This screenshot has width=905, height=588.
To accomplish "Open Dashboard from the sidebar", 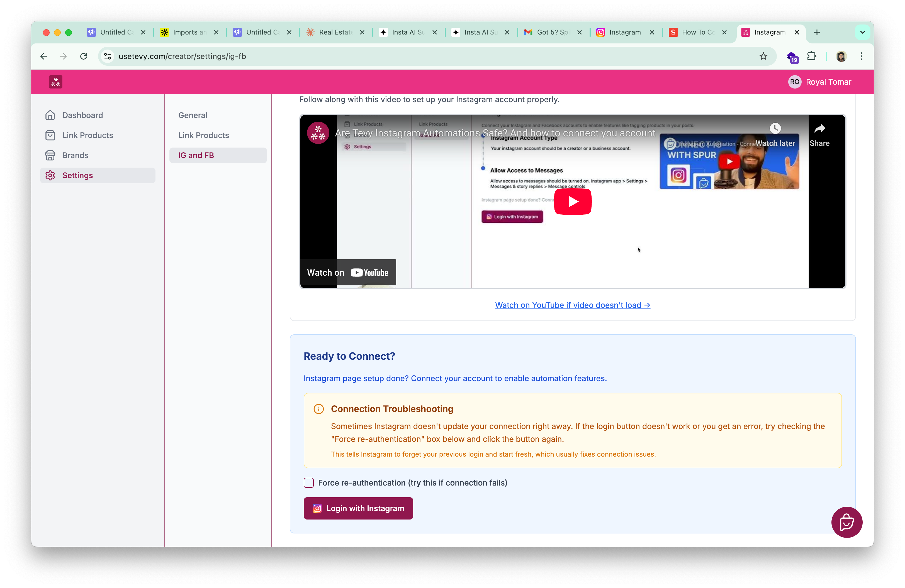I will [98, 115].
